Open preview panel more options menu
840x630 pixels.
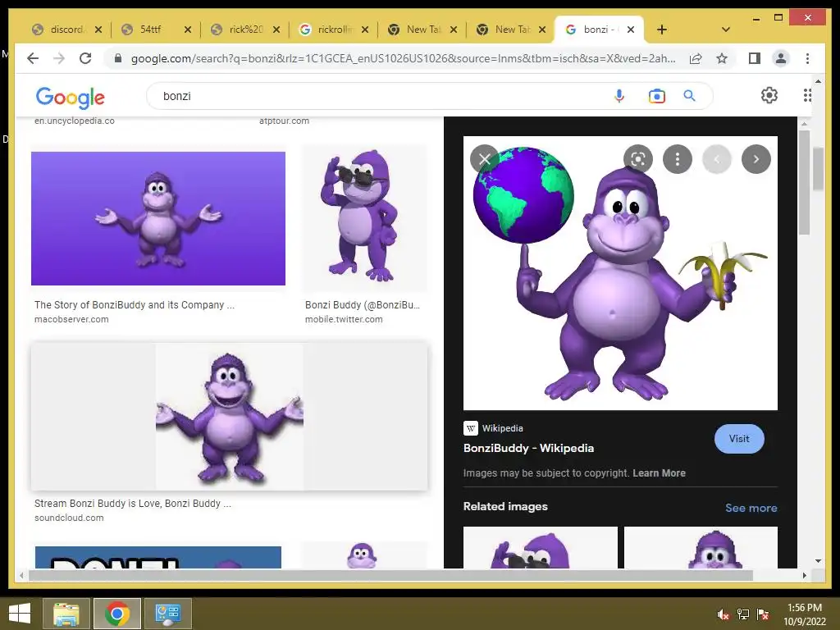point(677,159)
